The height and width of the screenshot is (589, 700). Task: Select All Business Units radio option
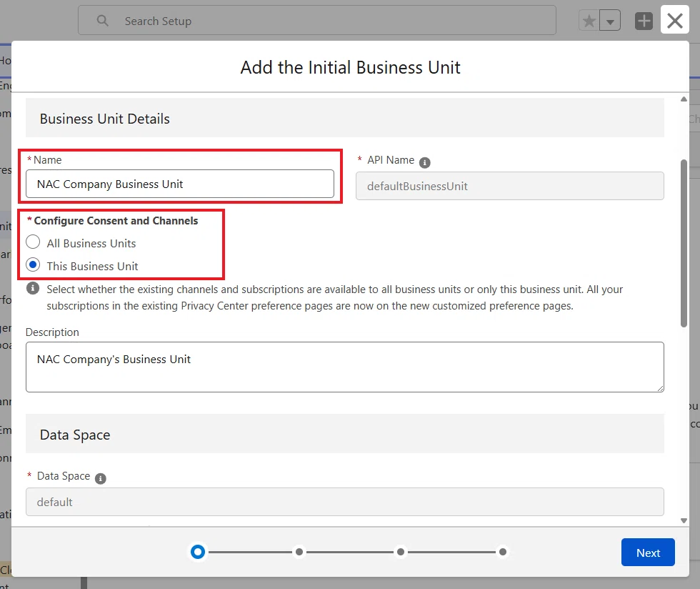pos(33,242)
